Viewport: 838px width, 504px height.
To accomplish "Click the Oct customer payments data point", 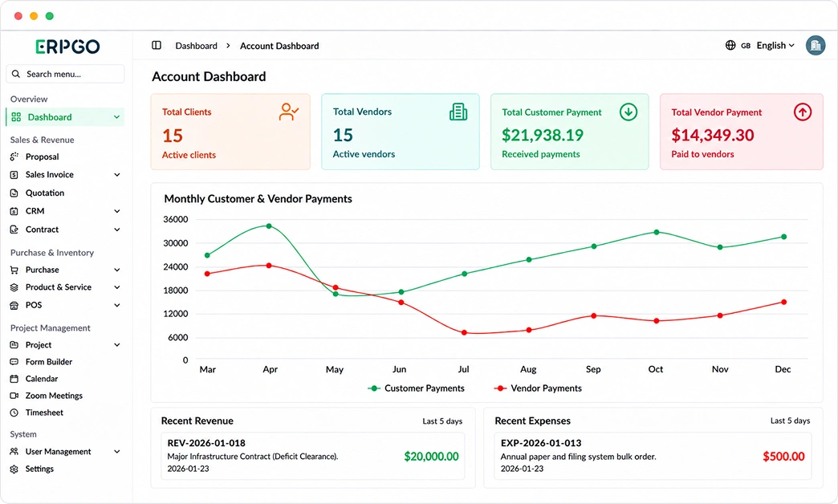I will [x=657, y=233].
